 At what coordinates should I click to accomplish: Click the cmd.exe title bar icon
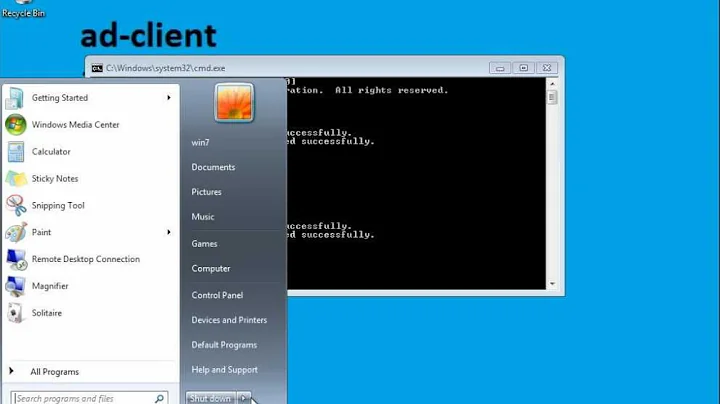click(x=97, y=68)
